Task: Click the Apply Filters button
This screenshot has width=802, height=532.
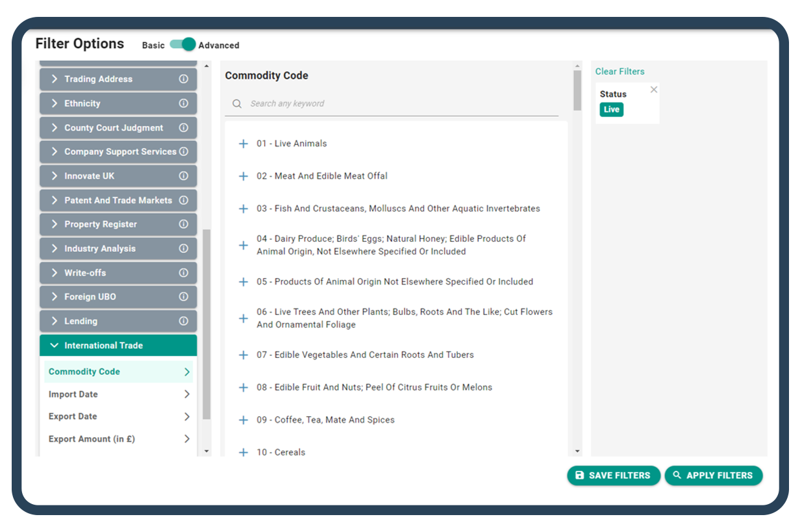Action: [x=713, y=475]
